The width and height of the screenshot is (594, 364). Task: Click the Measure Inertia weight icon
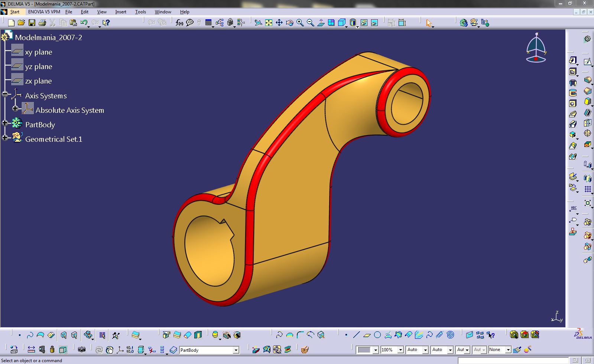click(x=52, y=350)
